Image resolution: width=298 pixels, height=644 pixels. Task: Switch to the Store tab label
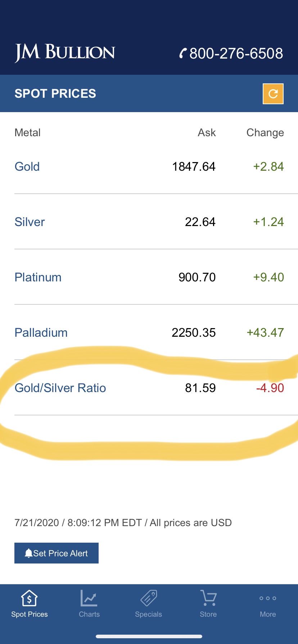tap(208, 614)
